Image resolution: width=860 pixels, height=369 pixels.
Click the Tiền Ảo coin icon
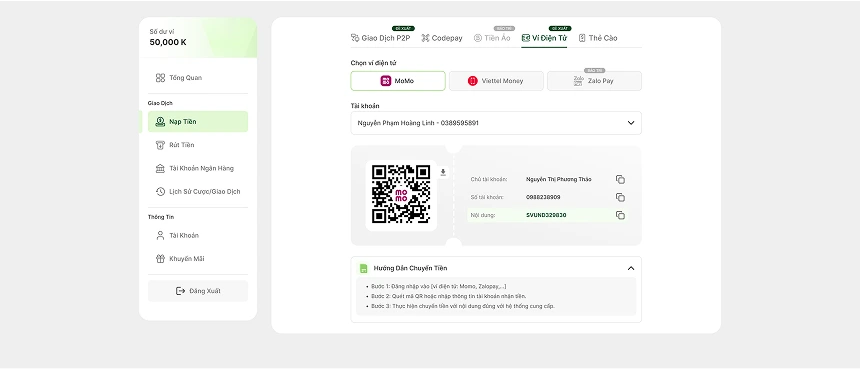(478, 38)
